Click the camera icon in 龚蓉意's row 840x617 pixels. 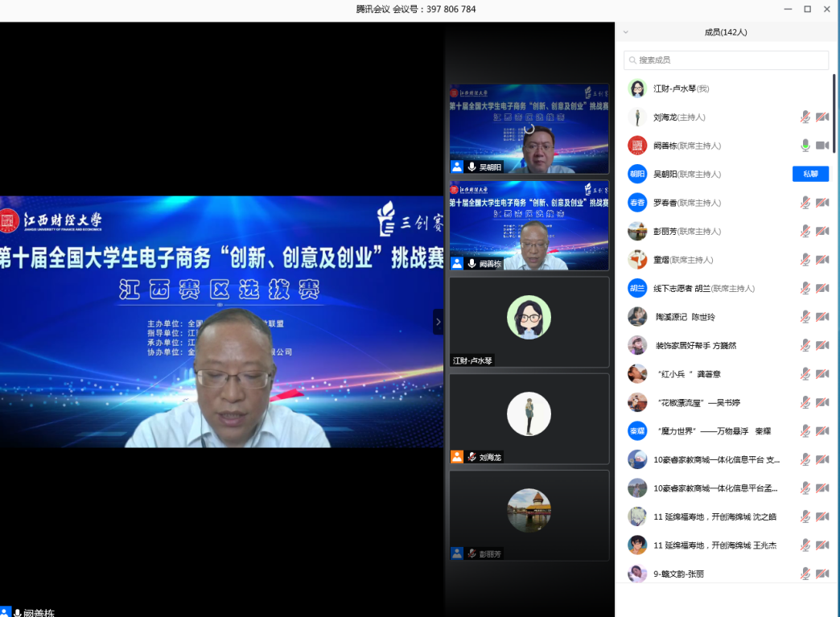822,374
